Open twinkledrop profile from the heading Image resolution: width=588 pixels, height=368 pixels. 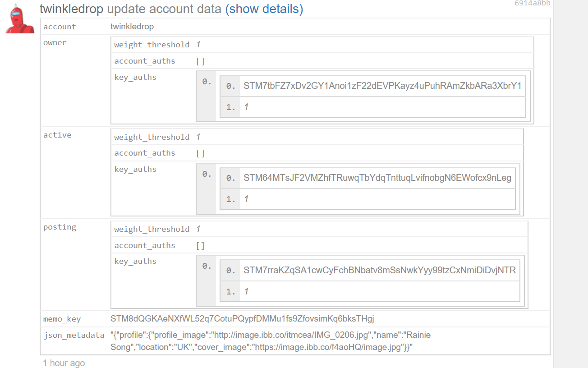(71, 9)
